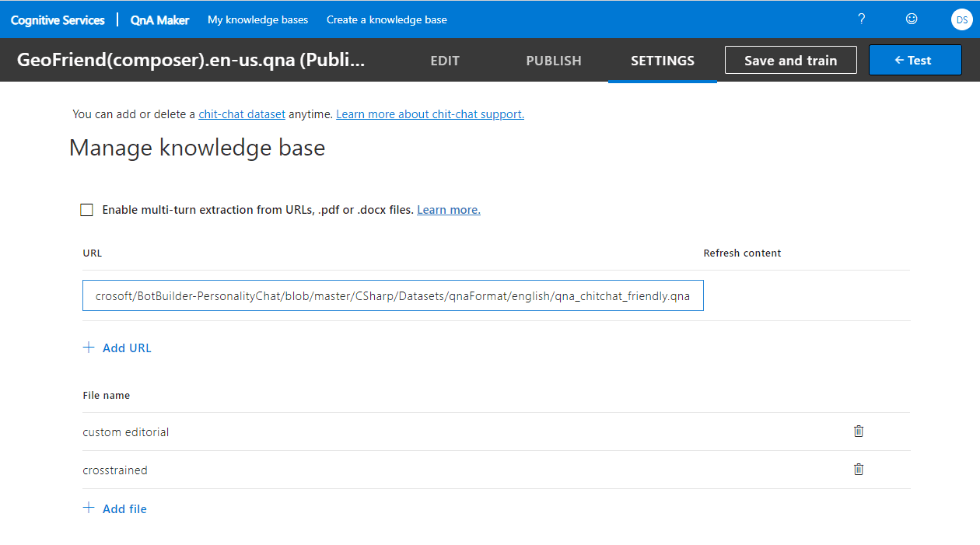Delete the custom editorial file
This screenshot has width=980, height=545.
(859, 431)
